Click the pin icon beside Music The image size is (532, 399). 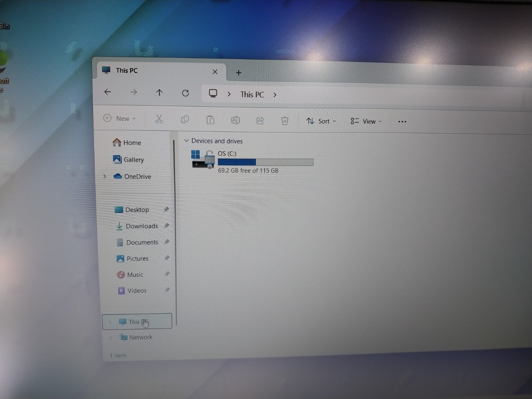point(167,274)
